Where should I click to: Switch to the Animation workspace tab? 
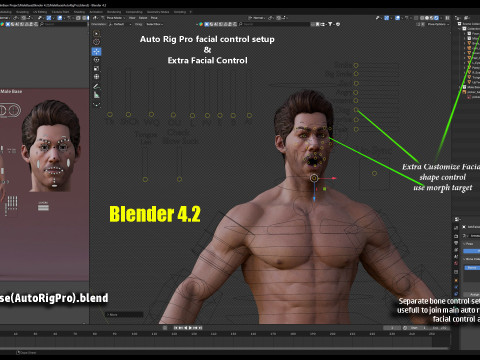click(x=96, y=12)
